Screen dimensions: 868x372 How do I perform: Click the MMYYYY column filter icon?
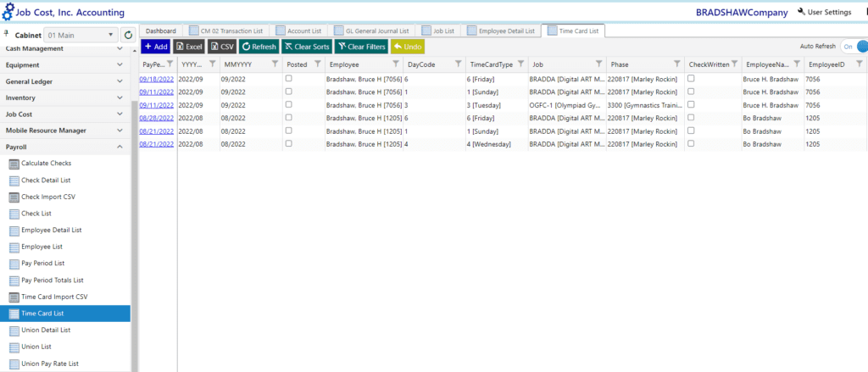pyautogui.click(x=276, y=64)
